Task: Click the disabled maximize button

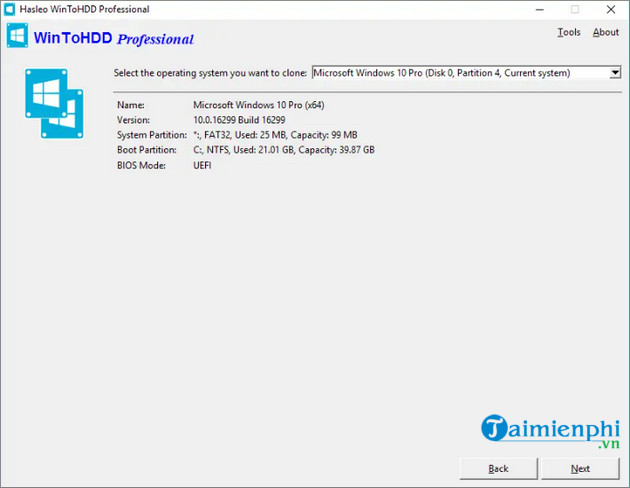Action: [575, 9]
